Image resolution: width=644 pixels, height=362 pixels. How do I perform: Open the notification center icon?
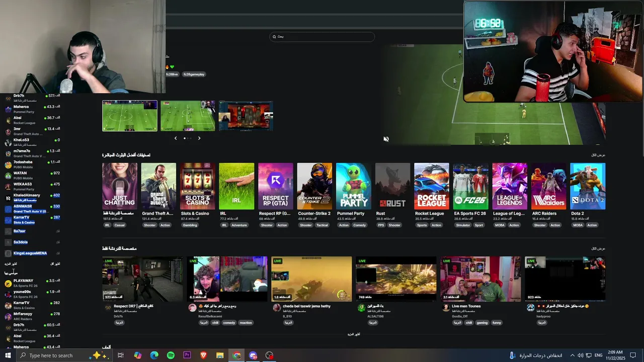(633, 355)
